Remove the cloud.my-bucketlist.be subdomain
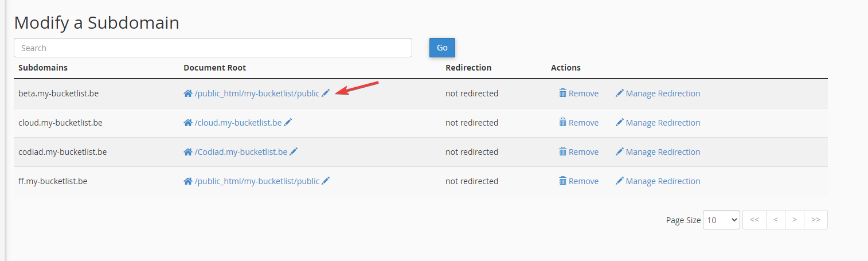Image resolution: width=868 pixels, height=261 pixels. tap(579, 123)
